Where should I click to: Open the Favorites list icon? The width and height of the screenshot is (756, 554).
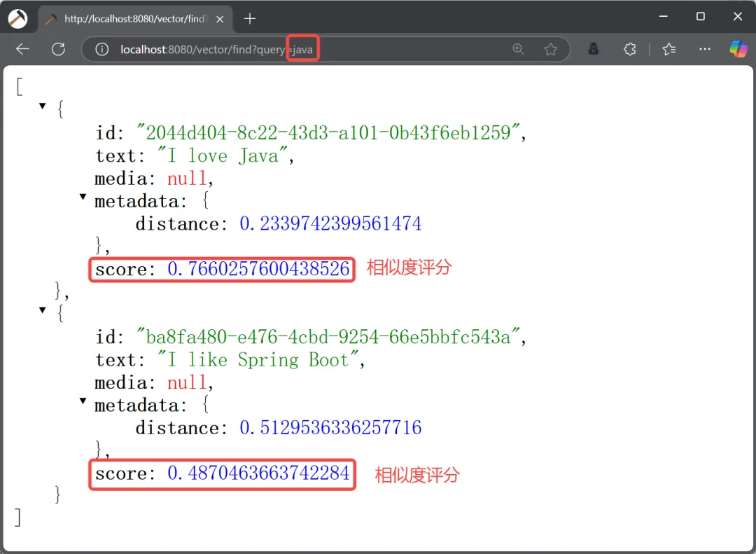[x=669, y=49]
